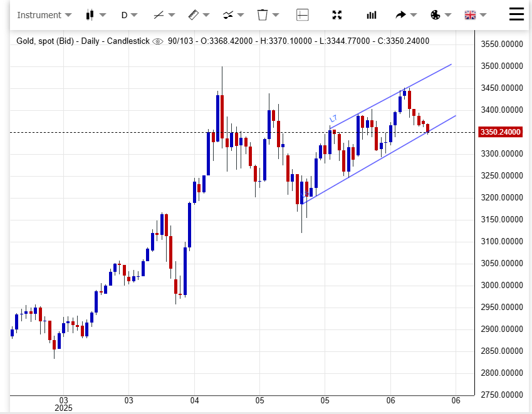Toggle the crosshair layout icon
This screenshot has height=414, width=532.
point(303,15)
